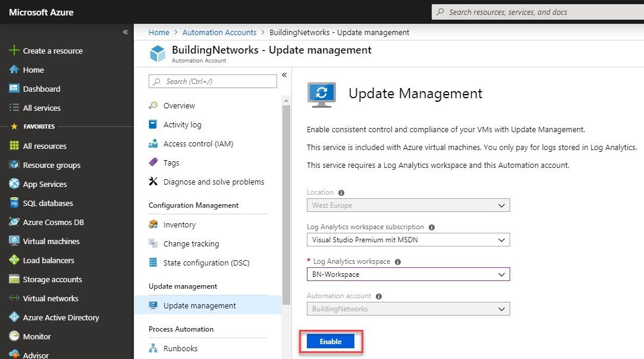Open State configuration (DSC) menu item
644x359 pixels.
click(208, 263)
